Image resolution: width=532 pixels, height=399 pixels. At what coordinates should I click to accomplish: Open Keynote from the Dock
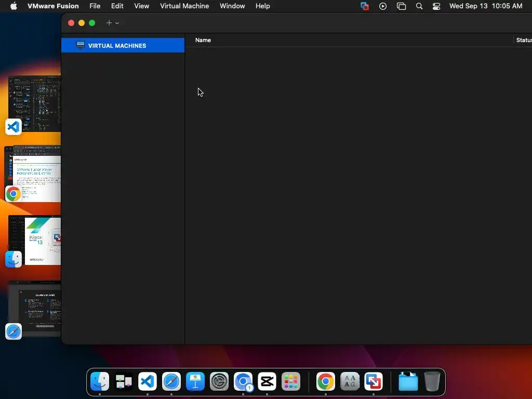(195, 381)
